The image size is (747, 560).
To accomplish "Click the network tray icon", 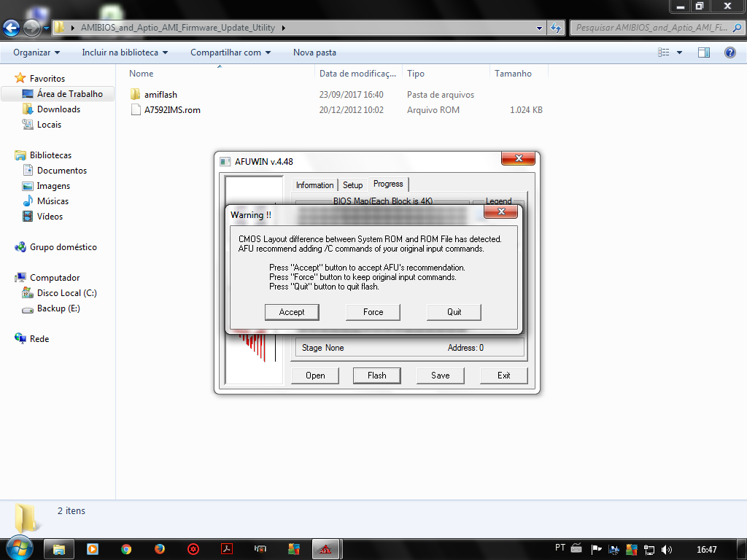I will 649,550.
